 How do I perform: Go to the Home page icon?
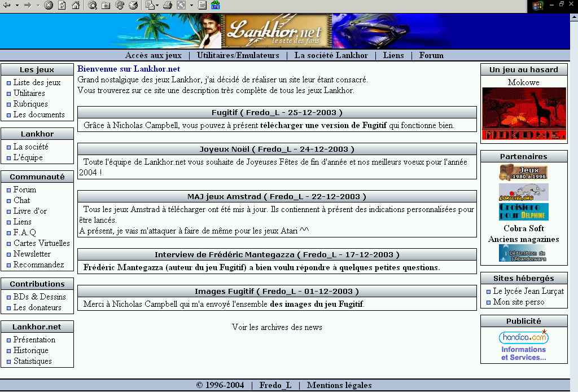tap(76, 6)
